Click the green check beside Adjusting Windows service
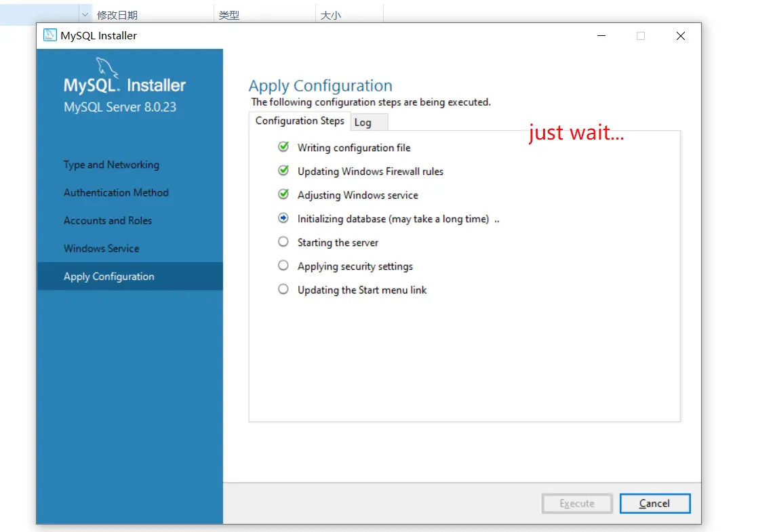The image size is (775, 532). pos(283,194)
